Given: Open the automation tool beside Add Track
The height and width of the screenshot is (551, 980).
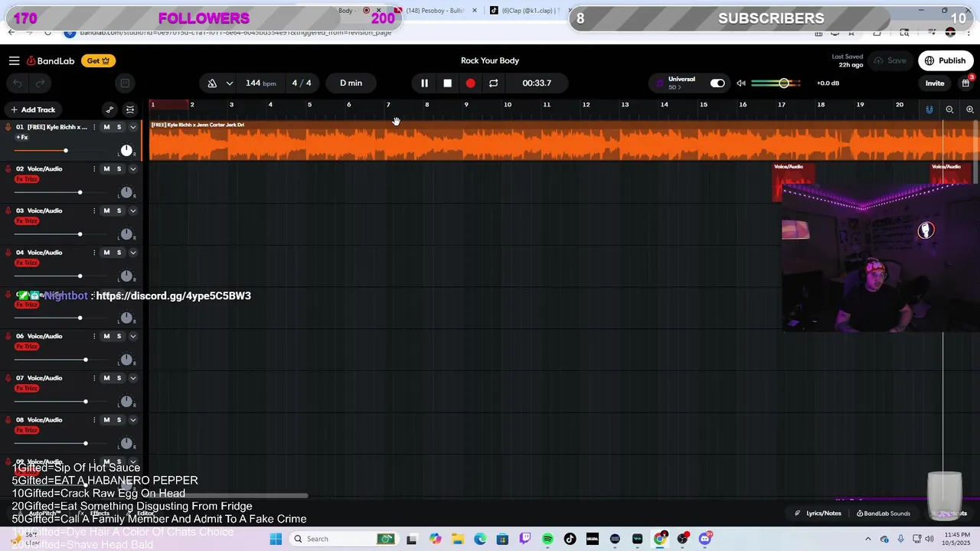Looking at the screenshot, I should 109,109.
